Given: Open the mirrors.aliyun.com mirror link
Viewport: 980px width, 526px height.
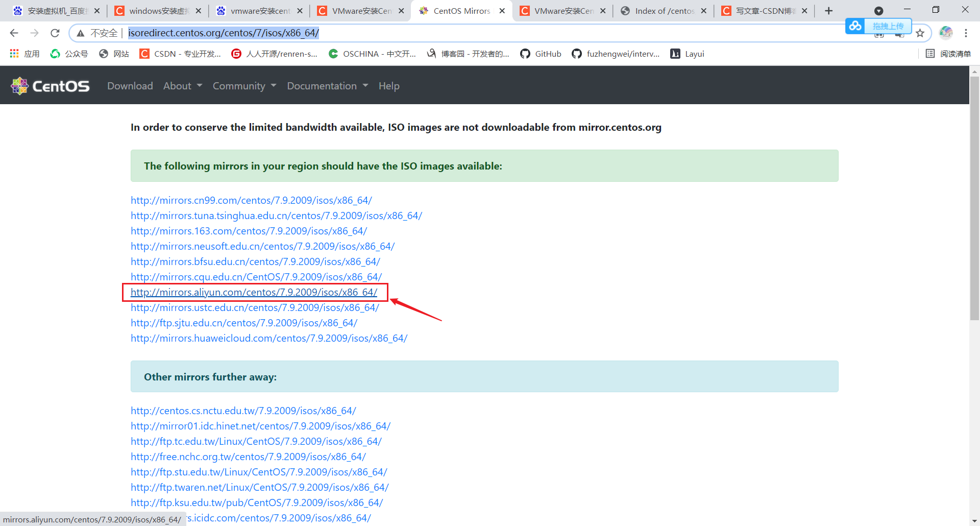Looking at the screenshot, I should coord(255,292).
